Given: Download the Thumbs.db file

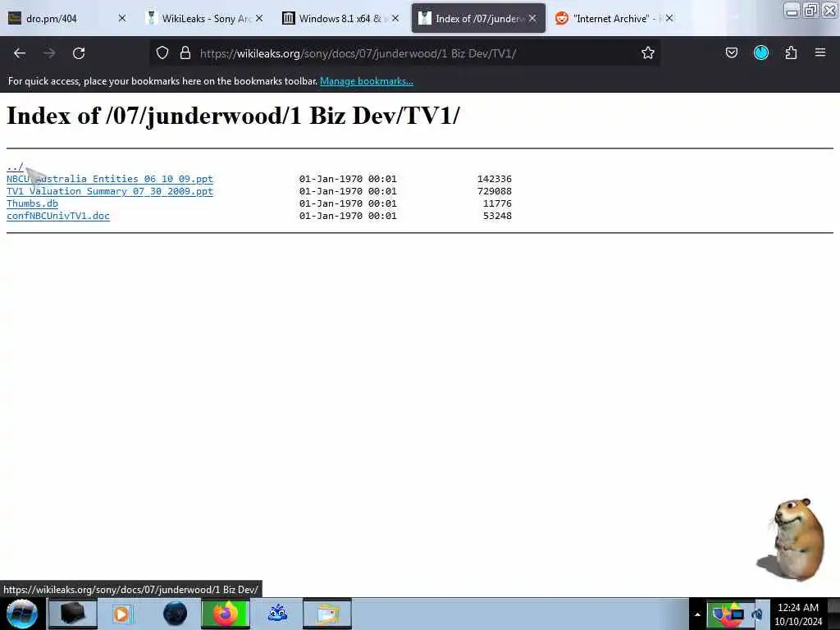Looking at the screenshot, I should point(32,203).
